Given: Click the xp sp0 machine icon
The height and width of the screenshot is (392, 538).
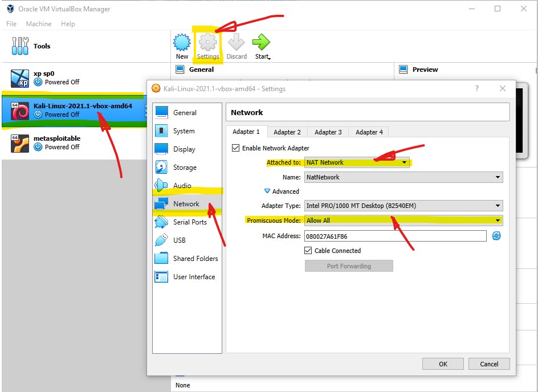Looking at the screenshot, I should (20, 78).
